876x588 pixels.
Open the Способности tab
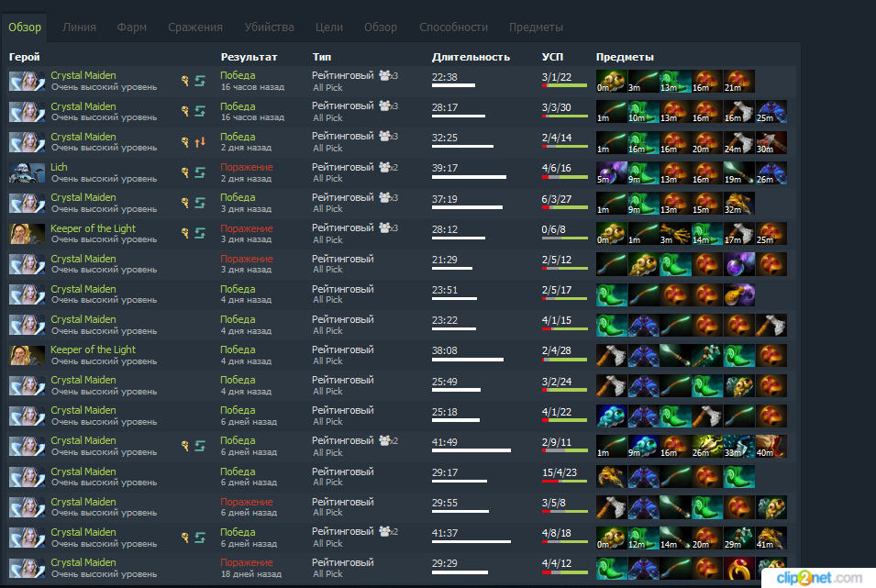pyautogui.click(x=453, y=28)
